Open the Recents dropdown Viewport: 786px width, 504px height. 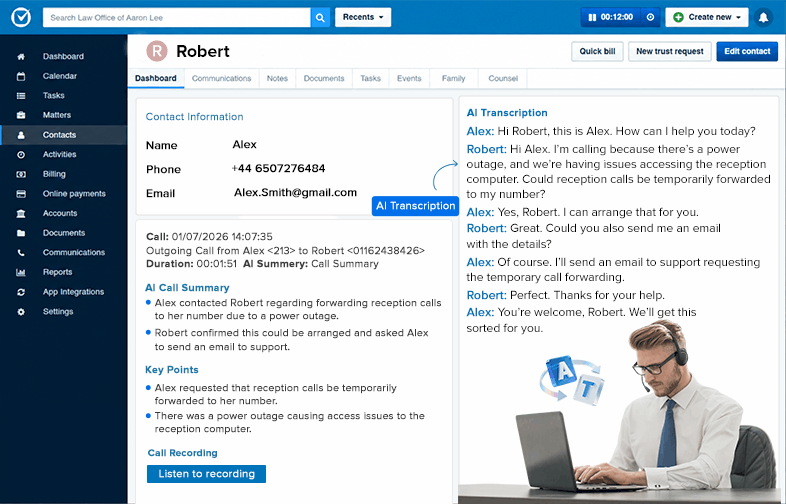[x=363, y=17]
